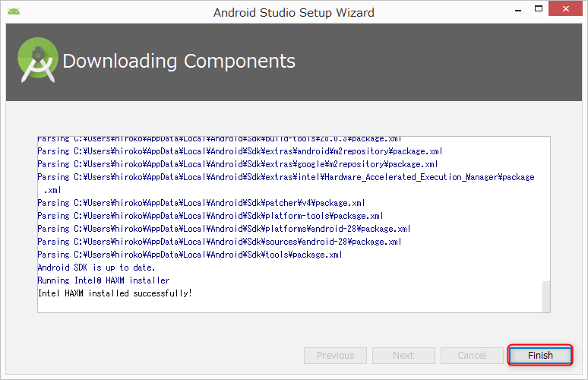Minimize the Setup Wizard window
Image resolution: width=588 pixels, height=380 pixels.
pos(518,11)
